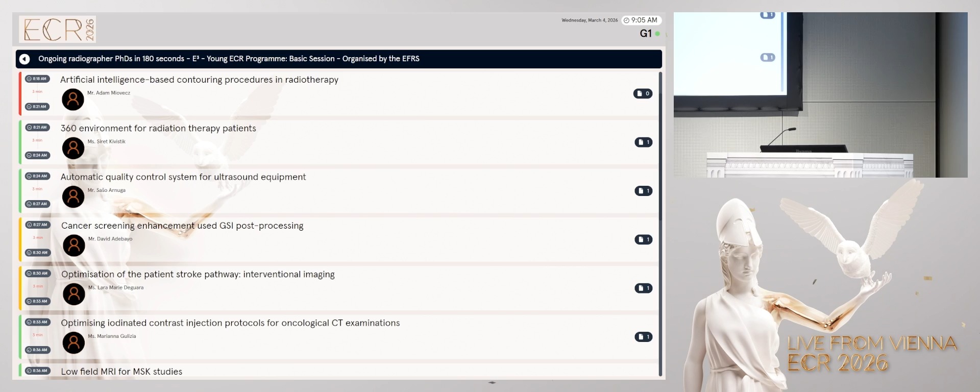
Task: Open 'Artificial intelligence-based contouring procedures' talk
Action: click(x=199, y=80)
